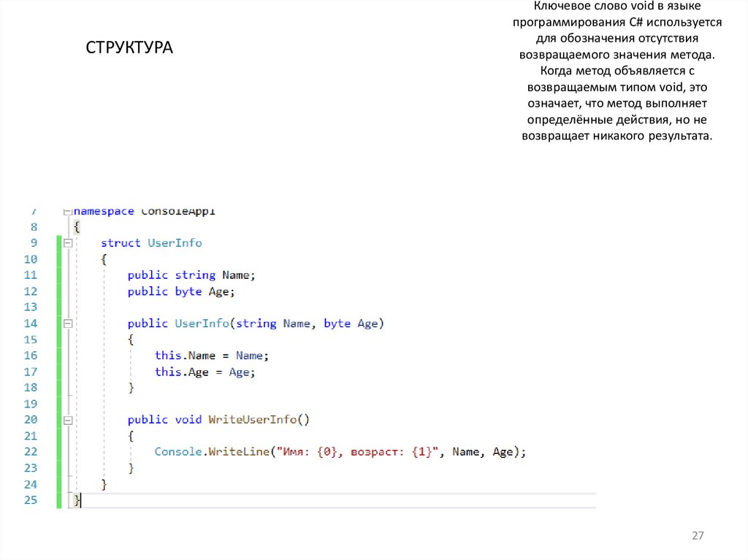The height and width of the screenshot is (560, 748).
Task: Click line number 19 in the gutter
Action: (x=30, y=404)
